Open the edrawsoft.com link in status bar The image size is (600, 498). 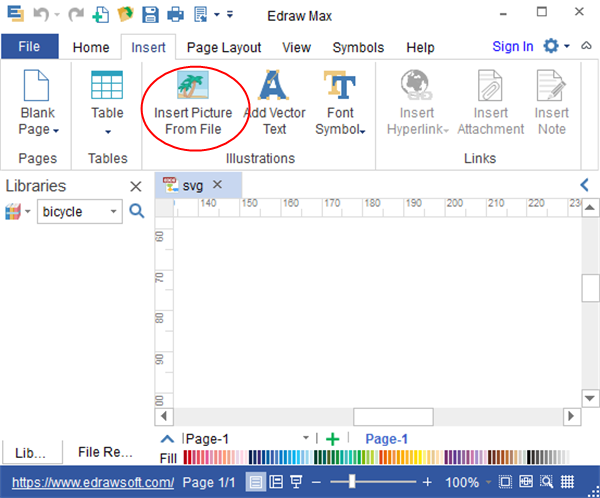pos(93,482)
